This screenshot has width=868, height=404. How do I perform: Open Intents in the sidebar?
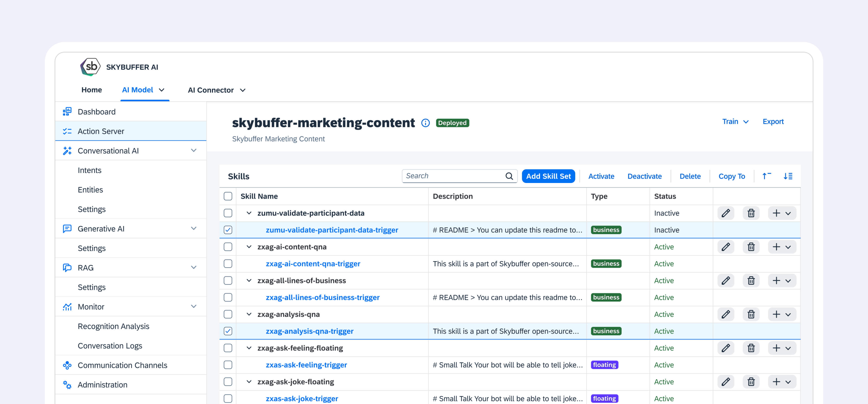coord(89,170)
